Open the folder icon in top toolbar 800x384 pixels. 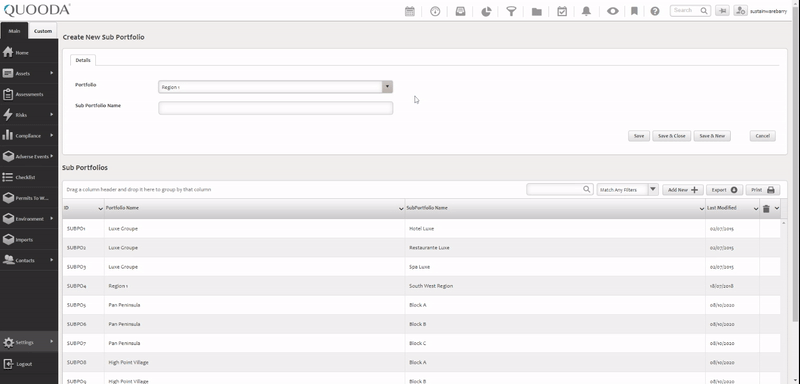[536, 11]
